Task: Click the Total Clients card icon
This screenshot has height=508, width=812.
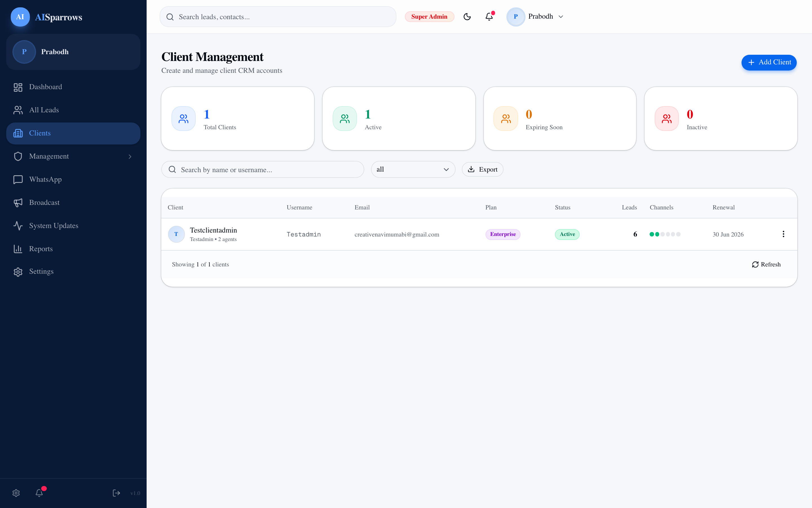Action: click(x=184, y=119)
